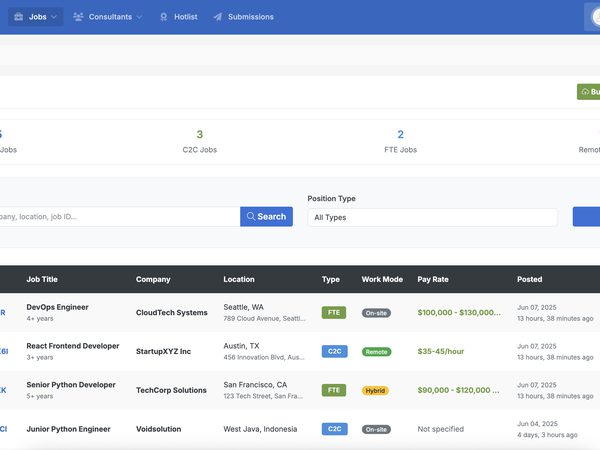Click Jun 04, 2025 posted date

537,424
